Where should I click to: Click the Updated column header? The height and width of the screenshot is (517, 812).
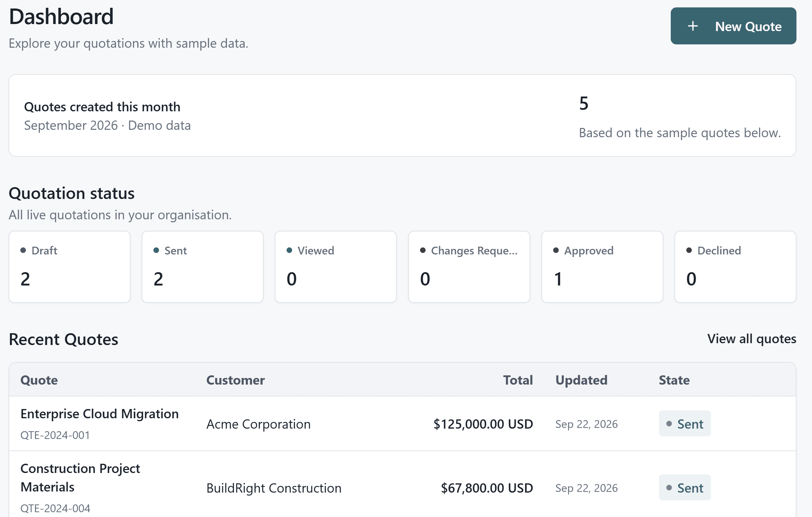point(581,380)
